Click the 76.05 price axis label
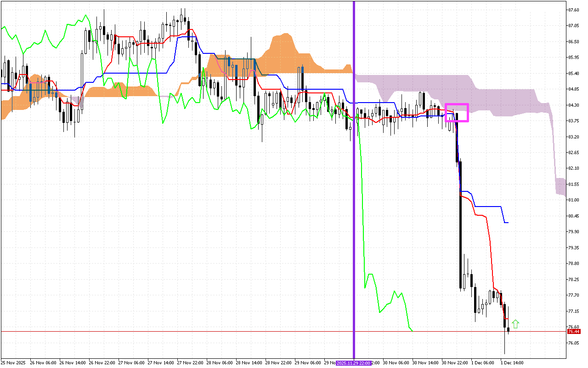 (573, 343)
